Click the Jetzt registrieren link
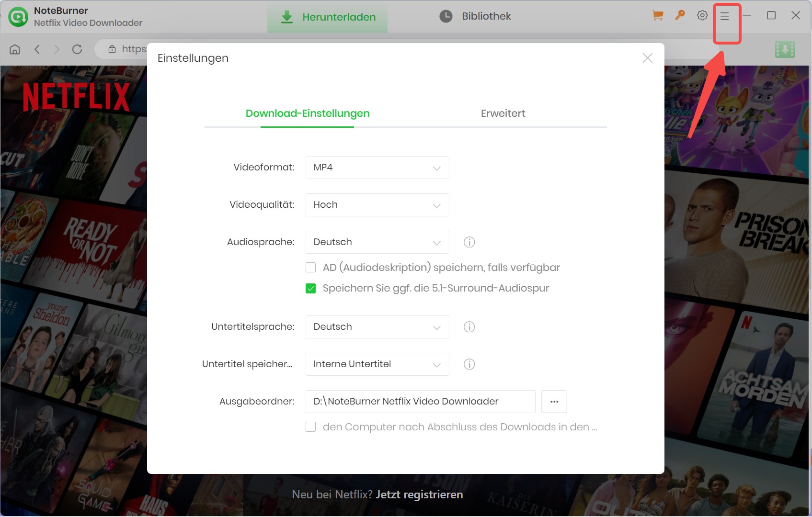 (x=419, y=495)
